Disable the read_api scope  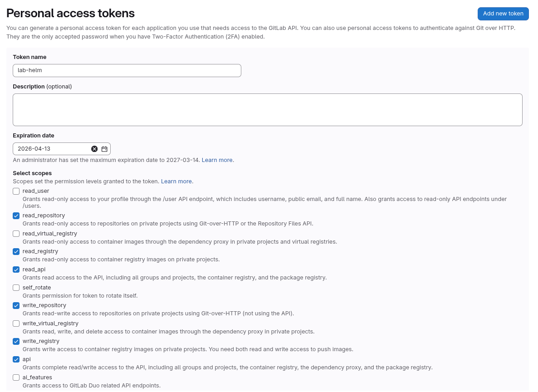pos(16,269)
